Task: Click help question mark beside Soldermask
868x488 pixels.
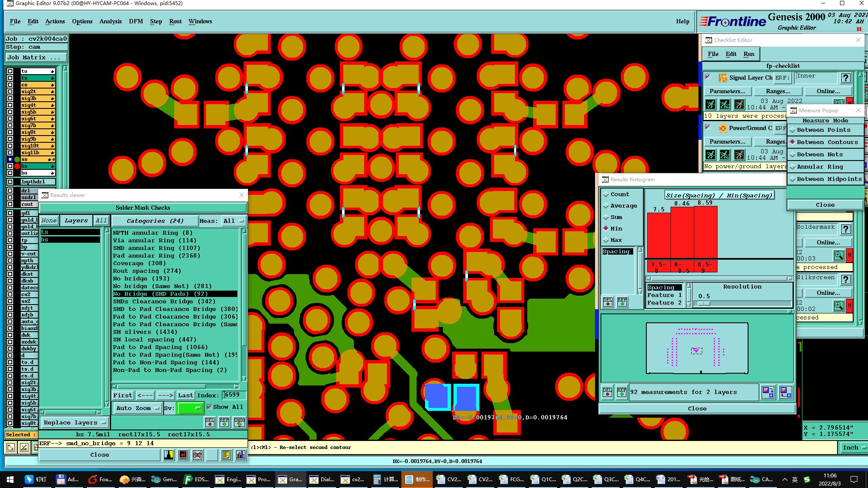Action: pyautogui.click(x=846, y=229)
